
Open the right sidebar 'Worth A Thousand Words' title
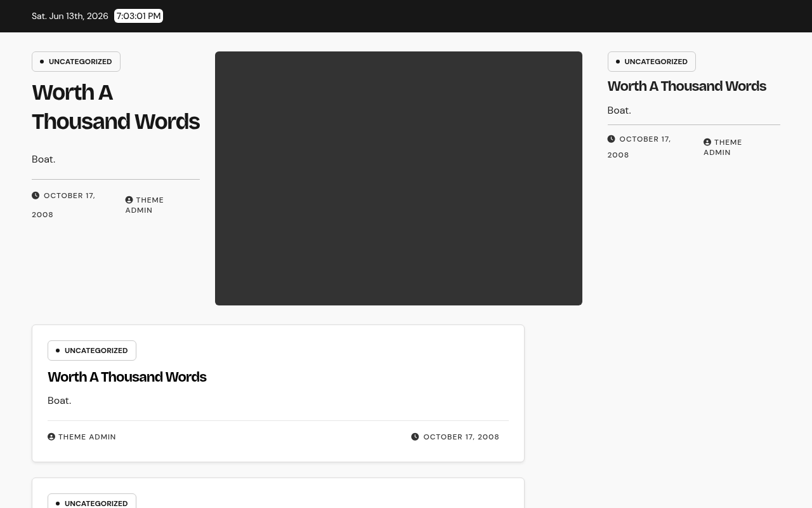click(686, 86)
